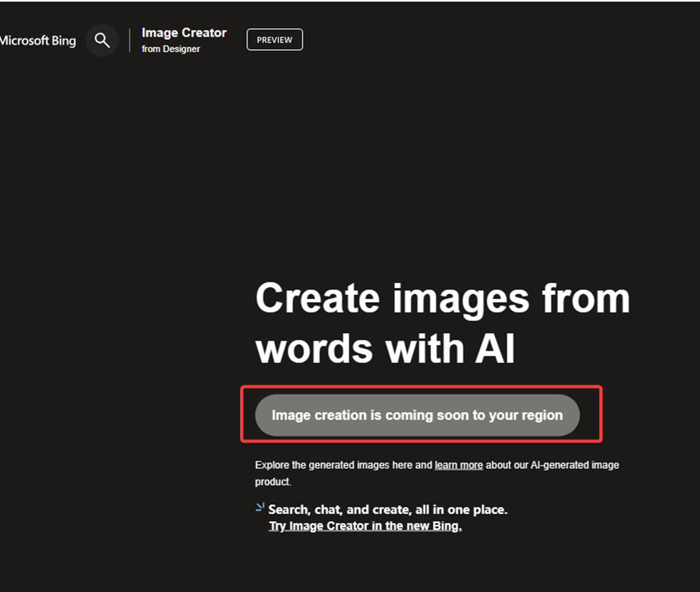
Task: Select the Image Creator from Designer title
Action: pyautogui.click(x=184, y=40)
